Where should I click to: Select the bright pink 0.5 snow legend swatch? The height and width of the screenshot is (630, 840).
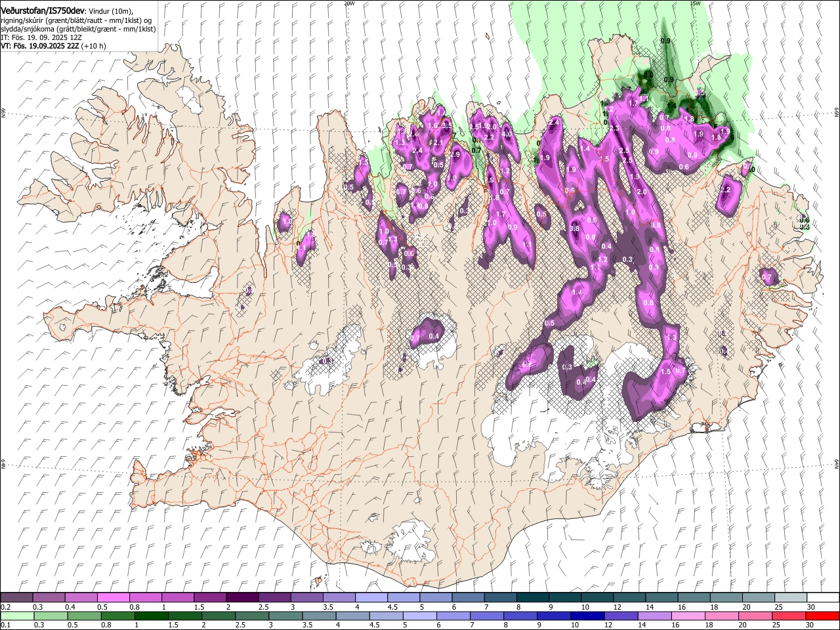point(113,598)
